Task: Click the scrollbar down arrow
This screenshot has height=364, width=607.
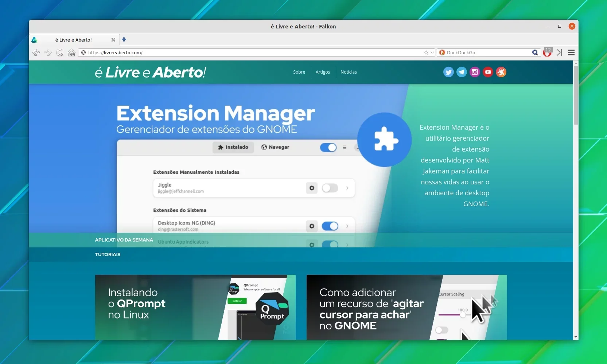Action: click(x=576, y=337)
